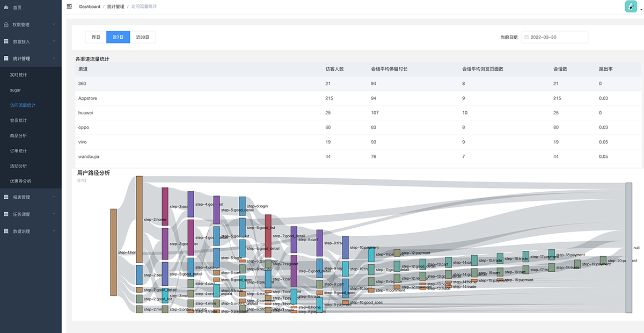The width and height of the screenshot is (644, 333).
Task: Open the 商品分析 submenu item
Action: click(31, 135)
